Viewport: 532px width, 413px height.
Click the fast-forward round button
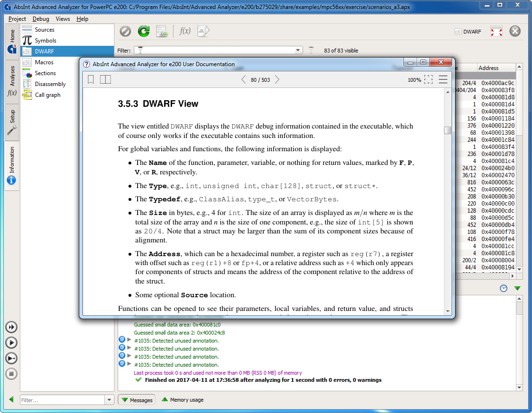coord(11,327)
